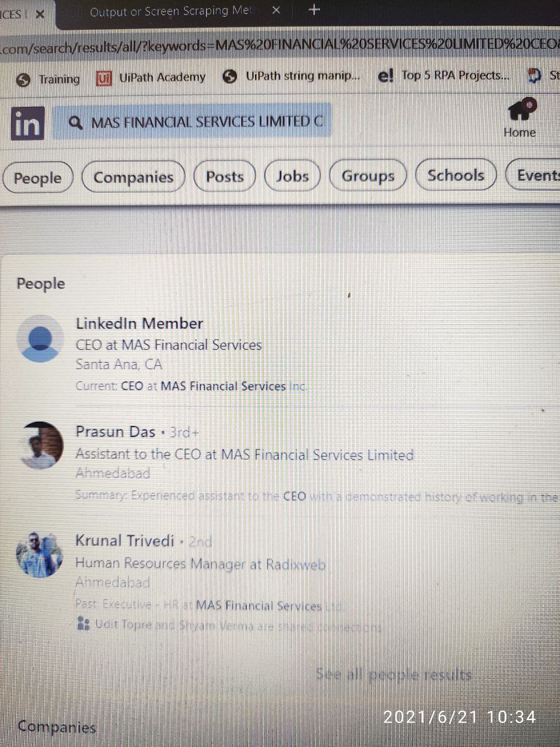Open a new browser tab
The height and width of the screenshot is (747, 560).
click(x=314, y=9)
